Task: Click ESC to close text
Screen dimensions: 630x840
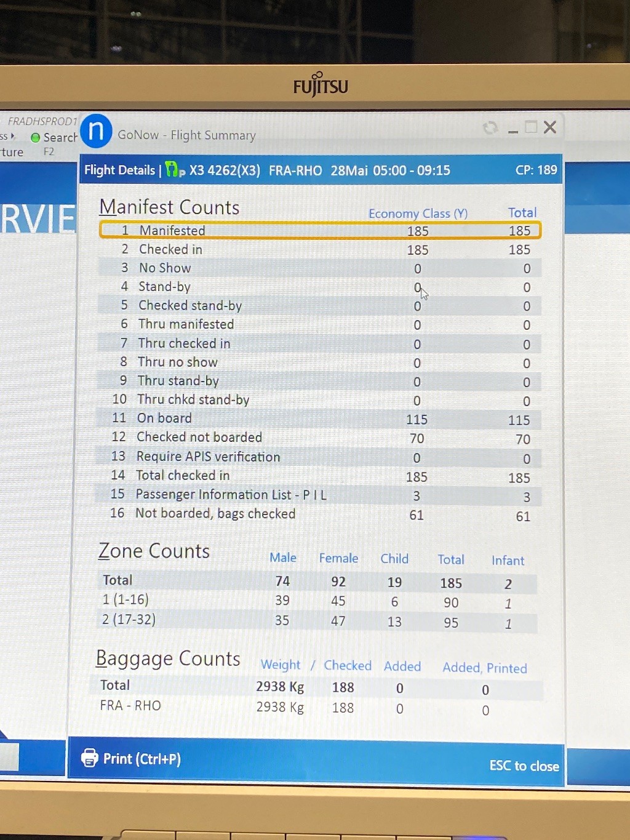Action: pyautogui.click(x=524, y=766)
